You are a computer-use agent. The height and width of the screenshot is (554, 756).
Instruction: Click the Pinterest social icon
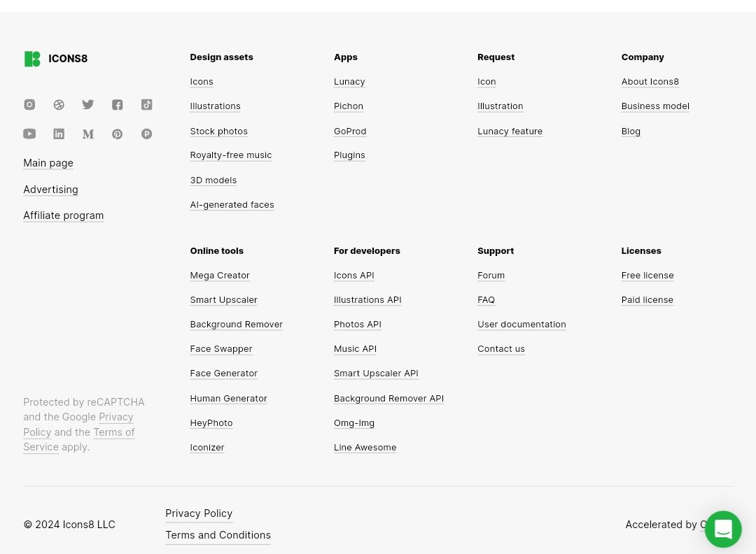(x=117, y=134)
